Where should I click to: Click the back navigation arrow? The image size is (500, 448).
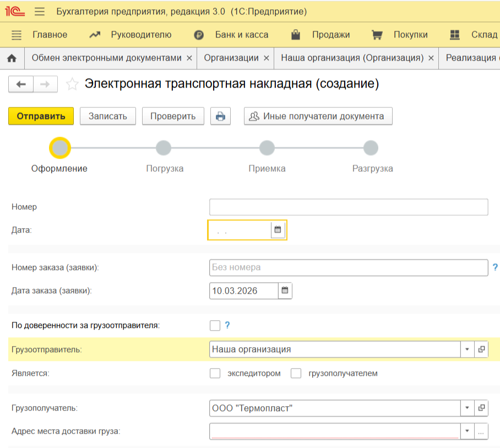[21, 84]
